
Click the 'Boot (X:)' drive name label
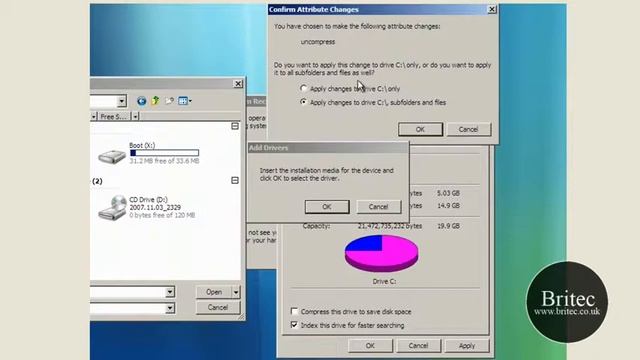pos(142,145)
